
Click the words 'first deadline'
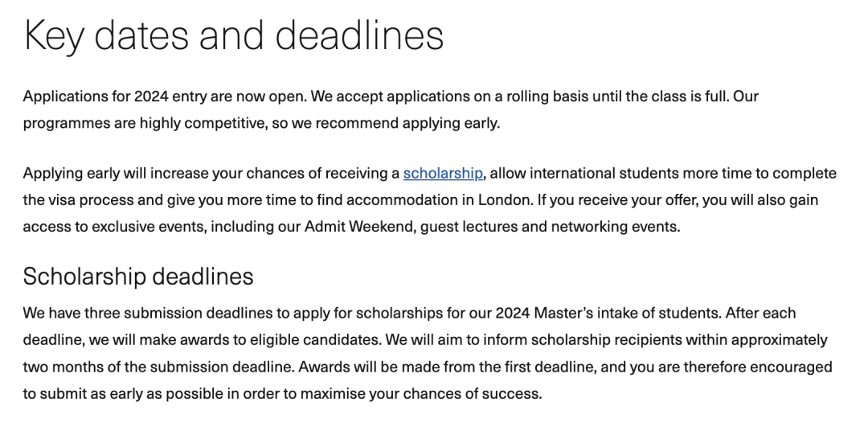pos(549,367)
